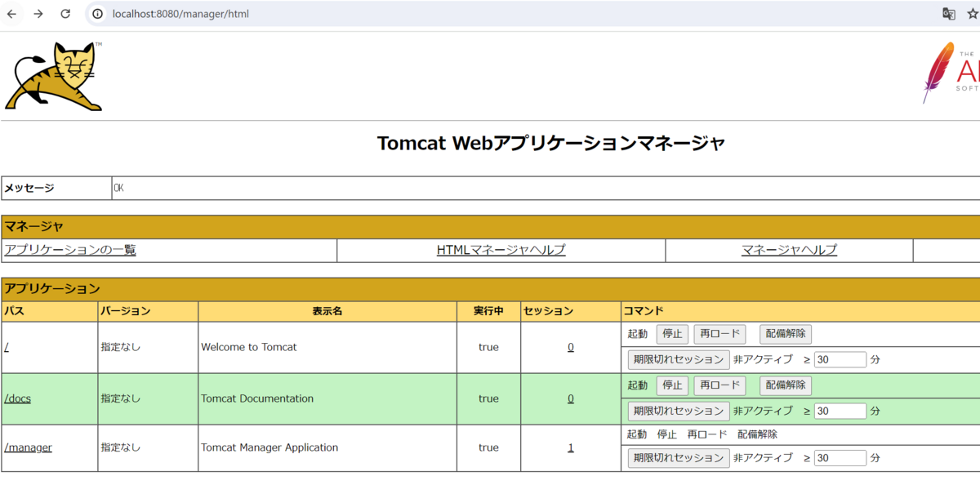Expire sessions for Tomcat Documentation row

coord(679,411)
